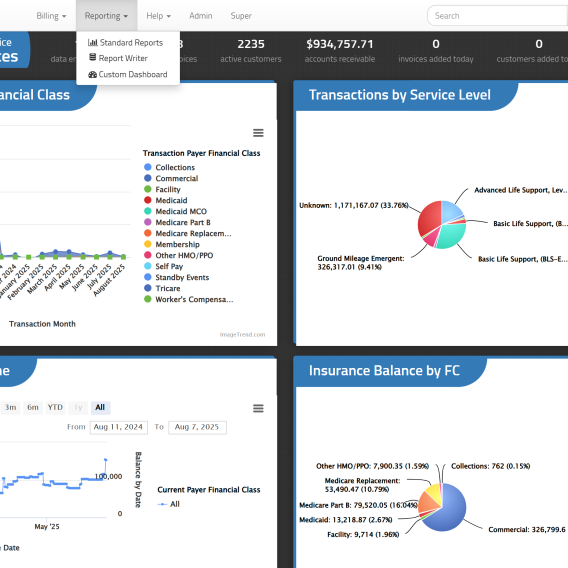Open the balance chart hamburger menu icon

coord(258,408)
